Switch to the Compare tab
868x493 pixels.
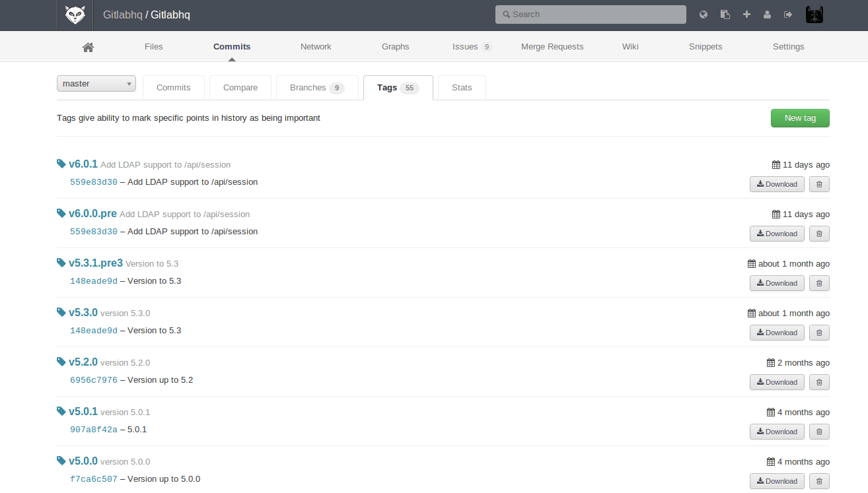point(240,87)
